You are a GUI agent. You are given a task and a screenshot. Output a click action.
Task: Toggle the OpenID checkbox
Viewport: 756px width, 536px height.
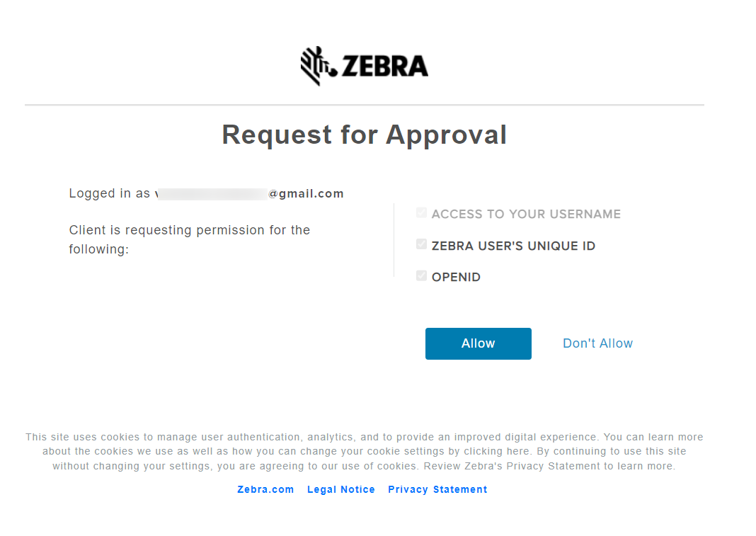(421, 276)
